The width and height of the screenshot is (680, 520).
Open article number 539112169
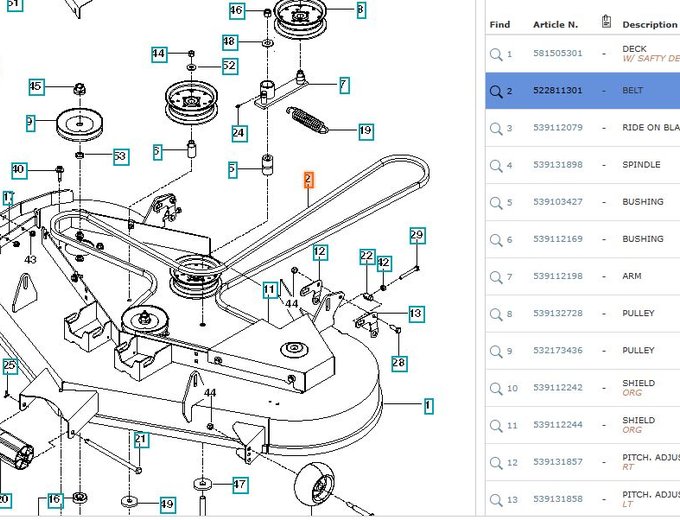tap(558, 239)
